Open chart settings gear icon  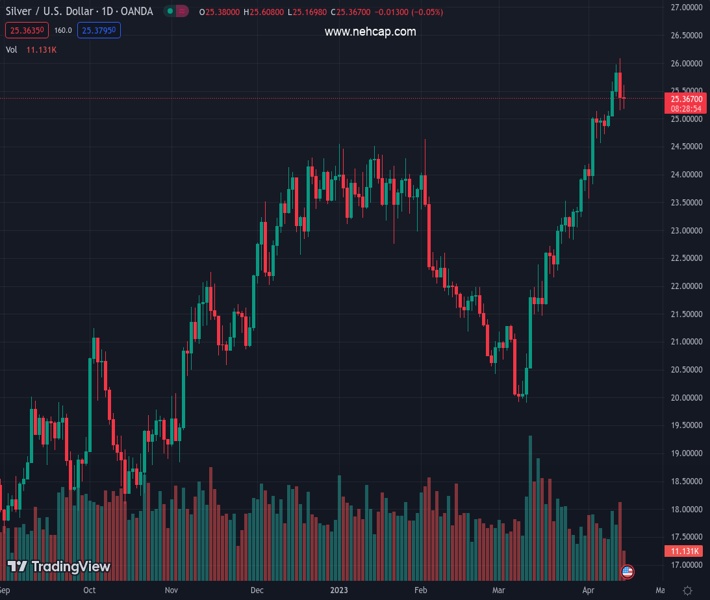pos(687,590)
